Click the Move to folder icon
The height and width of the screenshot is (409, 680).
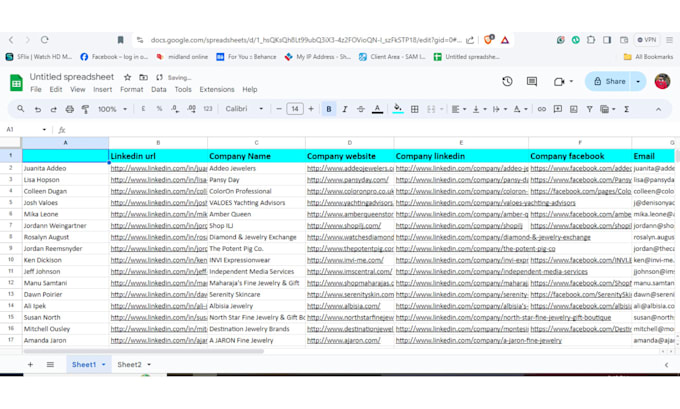click(143, 77)
